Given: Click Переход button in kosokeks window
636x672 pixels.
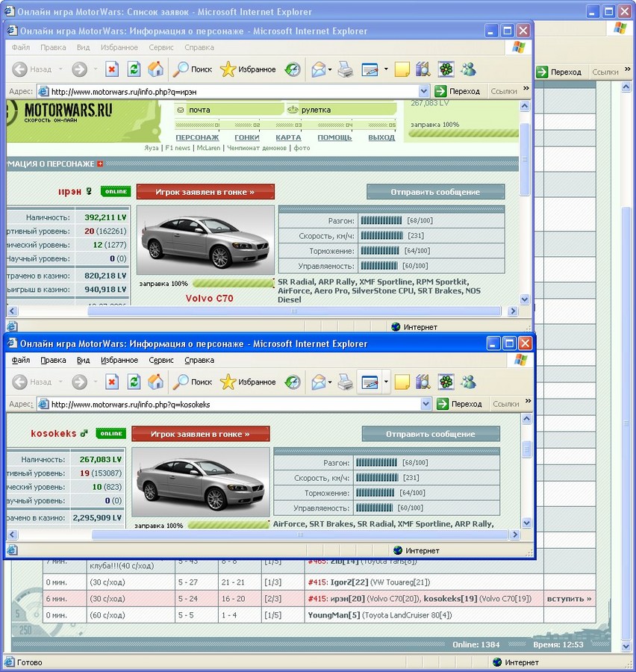Looking at the screenshot, I should 460,404.
